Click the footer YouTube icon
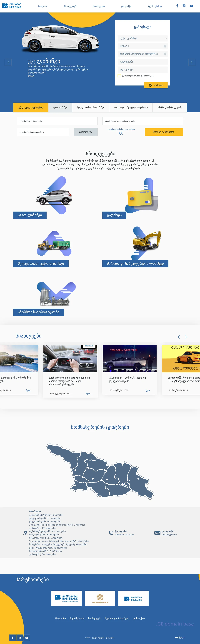The height and width of the screenshot is (644, 200). tap(27, 638)
